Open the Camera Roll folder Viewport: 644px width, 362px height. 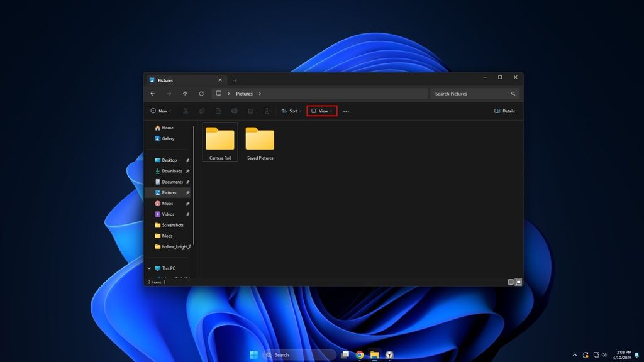tap(219, 138)
